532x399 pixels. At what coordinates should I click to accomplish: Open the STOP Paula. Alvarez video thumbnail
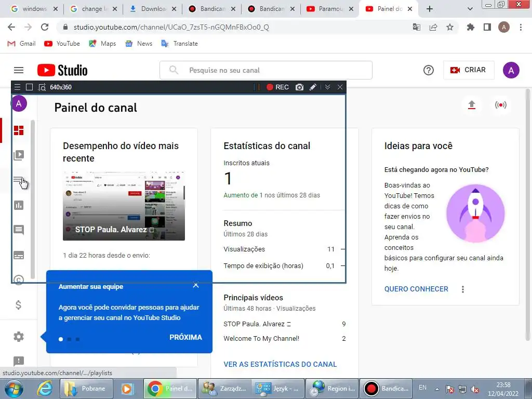[x=124, y=206]
